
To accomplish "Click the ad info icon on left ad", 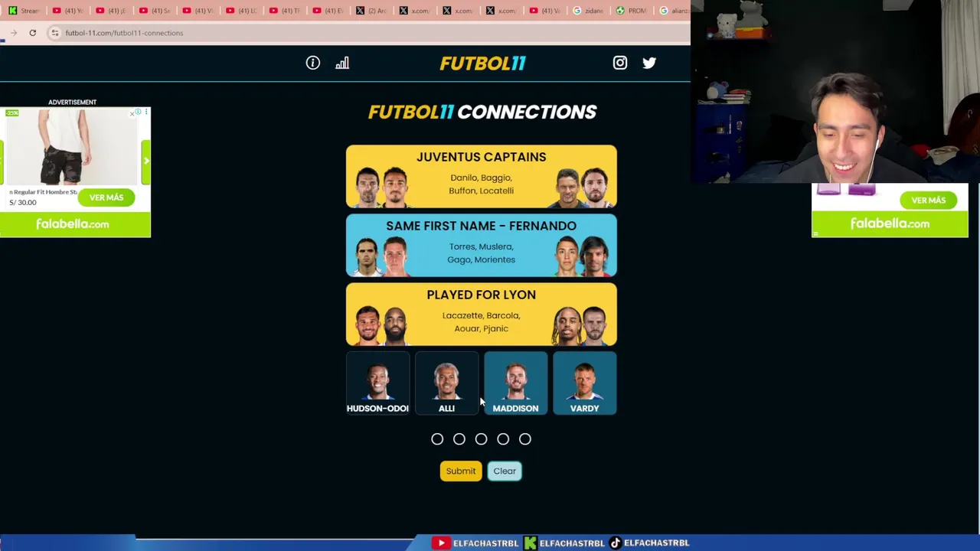I will pos(139,112).
